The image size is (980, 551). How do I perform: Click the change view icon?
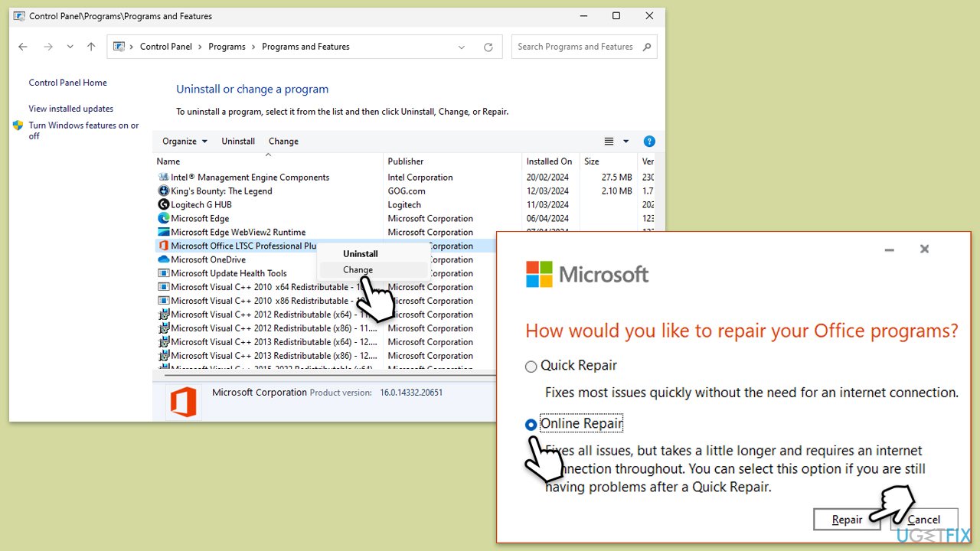(609, 141)
